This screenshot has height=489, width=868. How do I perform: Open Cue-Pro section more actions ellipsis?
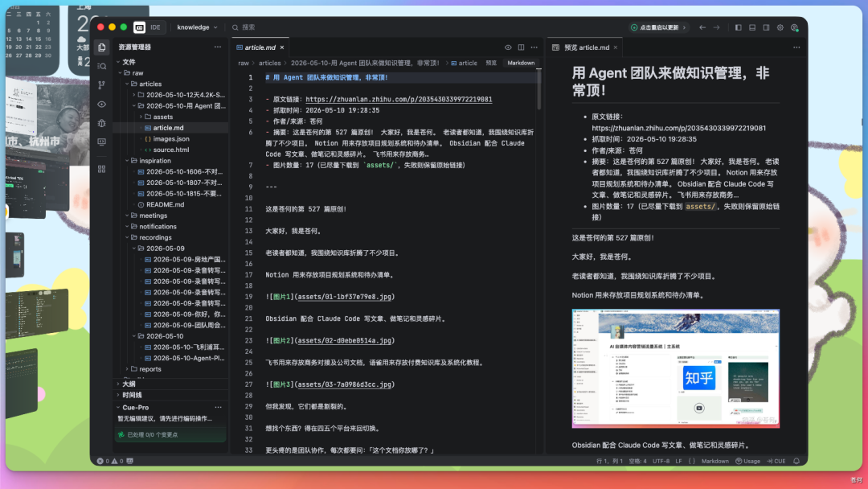218,408
